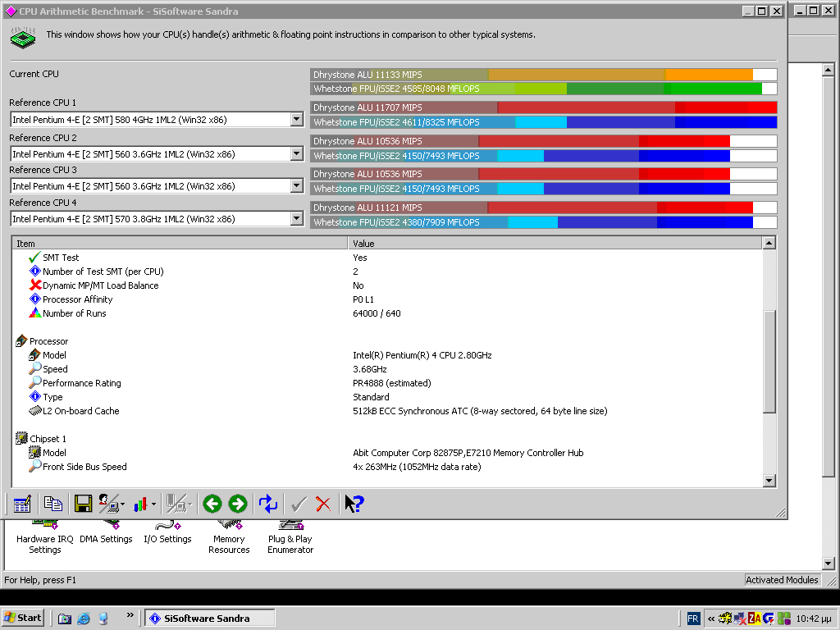Click the blue refresh arrows icon
Screen dimensions: 840x630
(x=268, y=504)
